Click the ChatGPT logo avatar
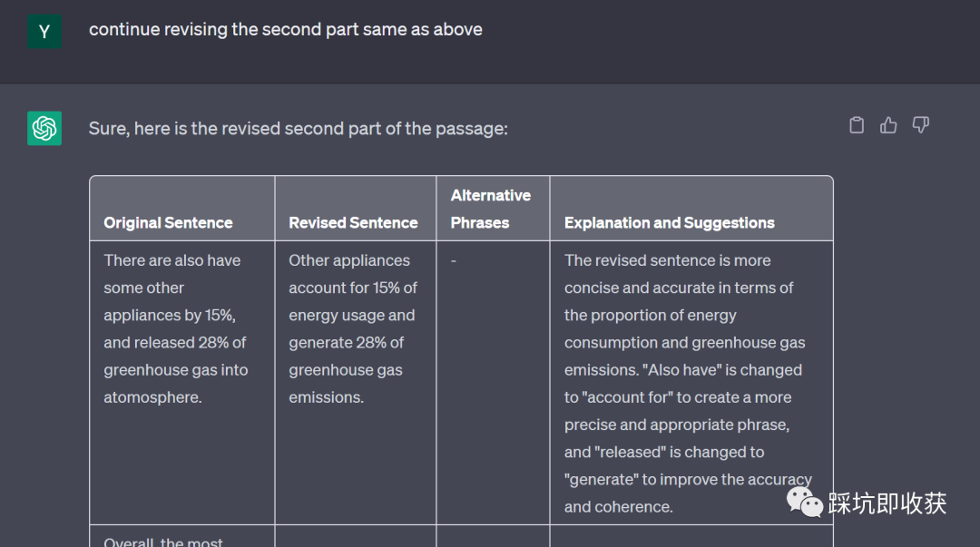 click(44, 129)
